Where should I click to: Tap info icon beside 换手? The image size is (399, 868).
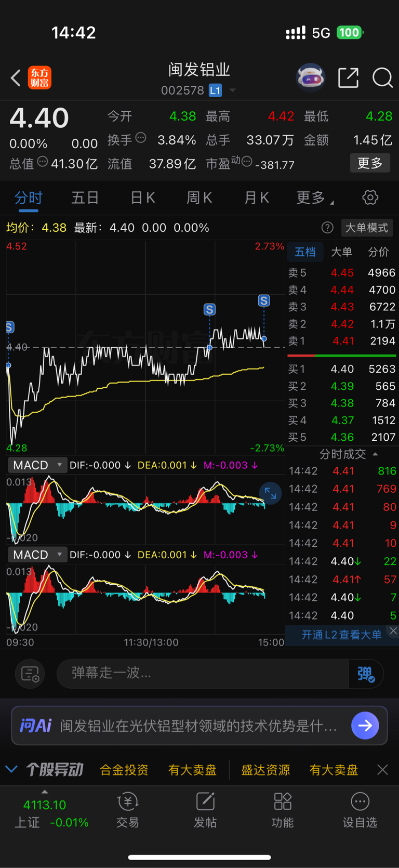click(x=141, y=138)
